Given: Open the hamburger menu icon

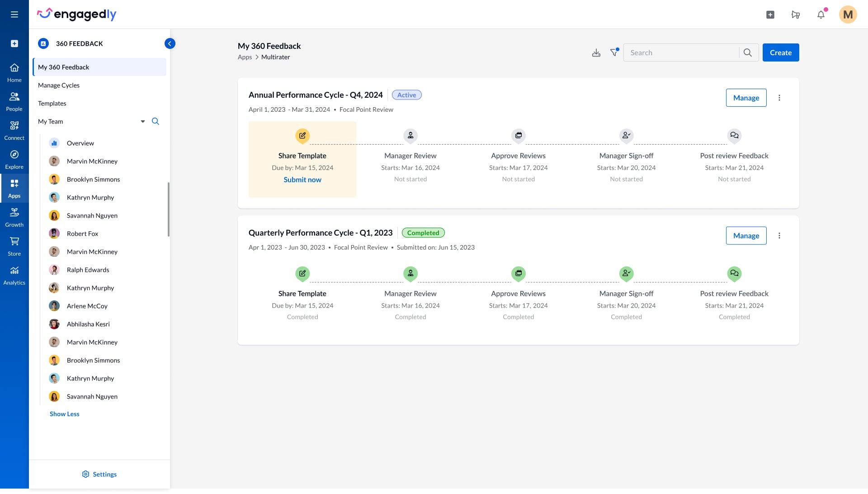Looking at the screenshot, I should click(x=14, y=14).
